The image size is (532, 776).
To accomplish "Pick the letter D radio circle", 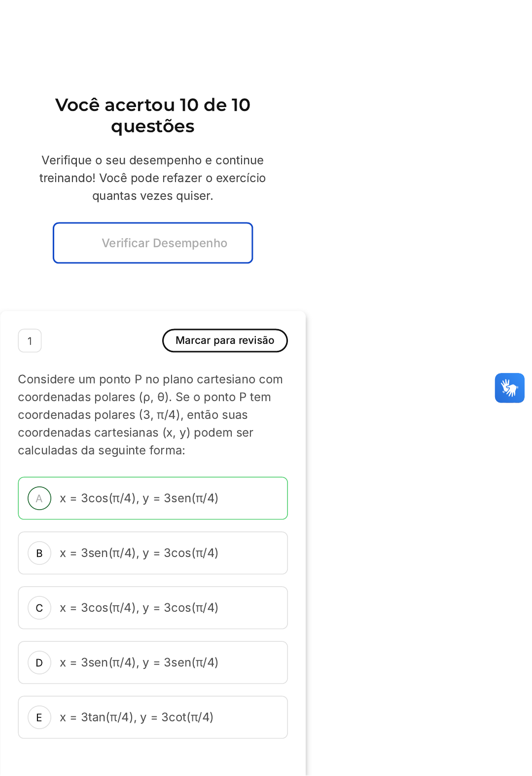I will pyautogui.click(x=39, y=663).
